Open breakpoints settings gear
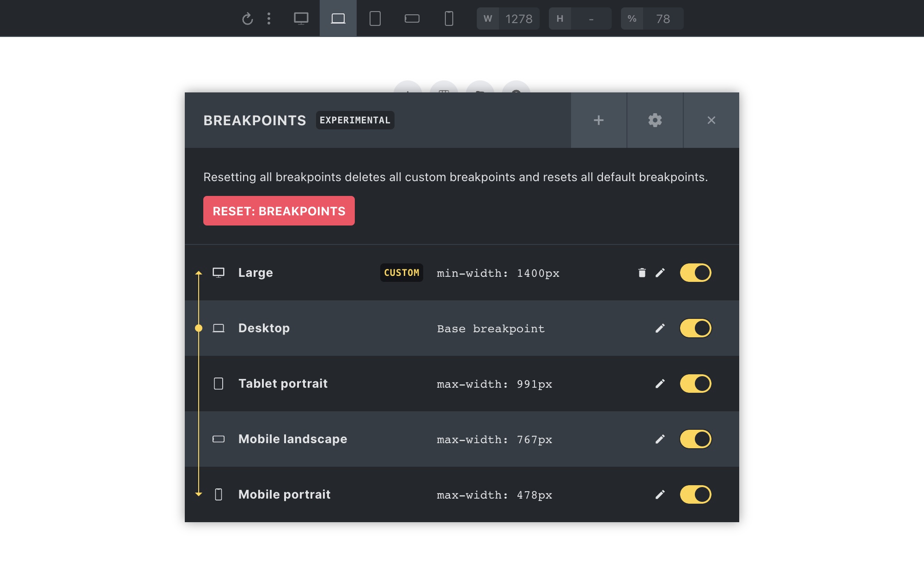 655,120
